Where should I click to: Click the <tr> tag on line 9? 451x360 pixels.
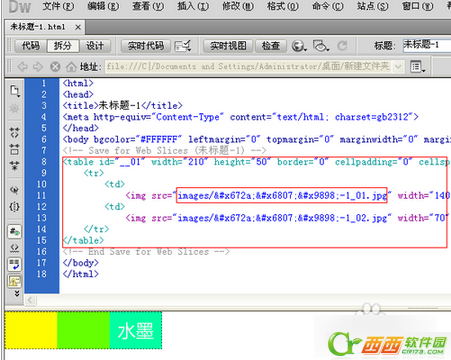(94, 173)
